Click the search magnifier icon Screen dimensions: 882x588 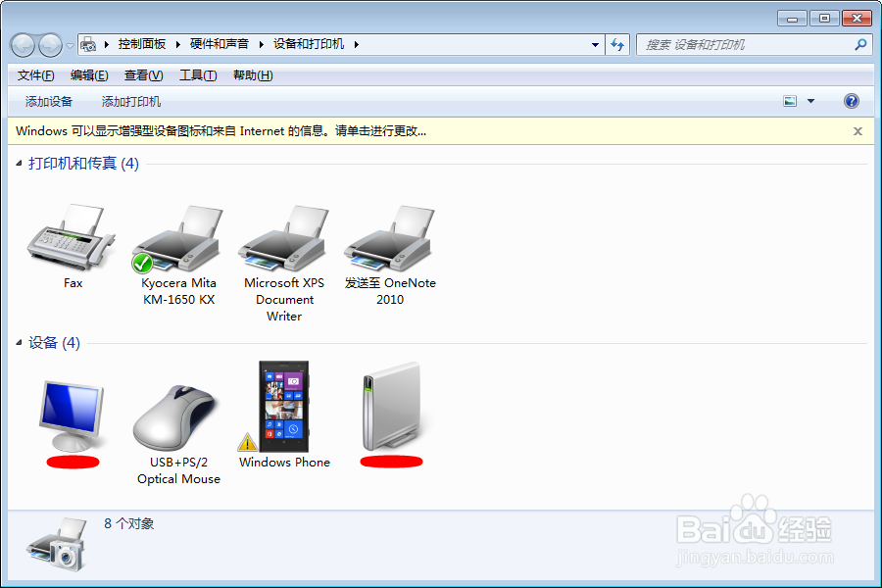point(860,44)
